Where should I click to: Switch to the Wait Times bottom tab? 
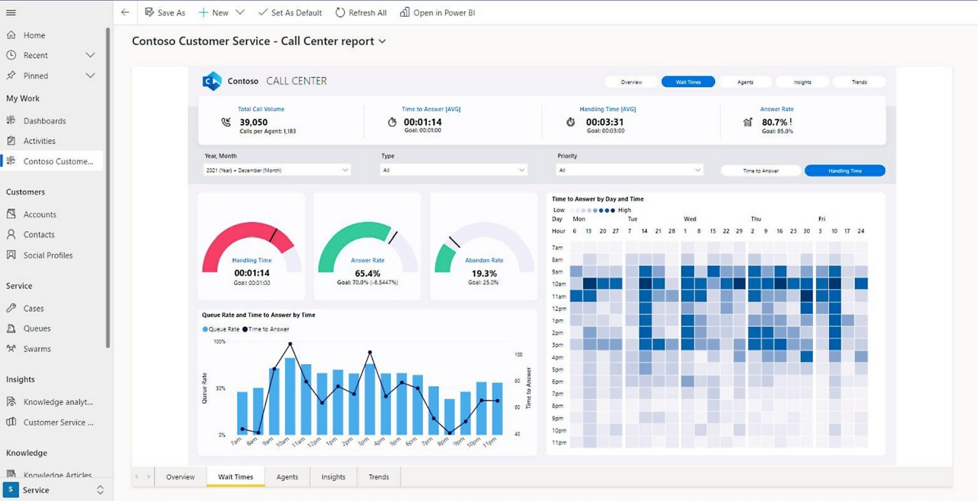[x=235, y=477]
